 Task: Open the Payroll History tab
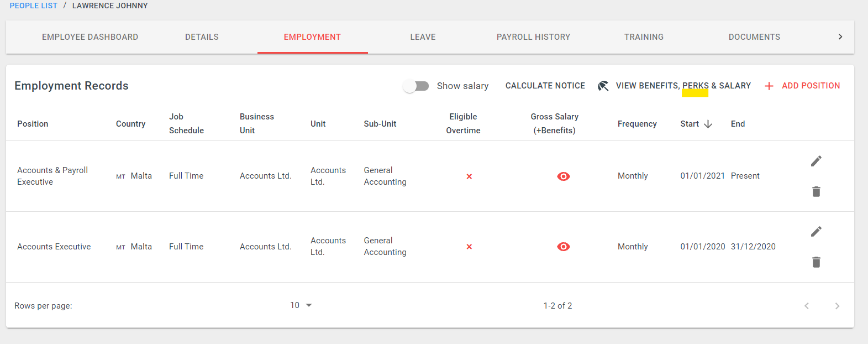(533, 37)
